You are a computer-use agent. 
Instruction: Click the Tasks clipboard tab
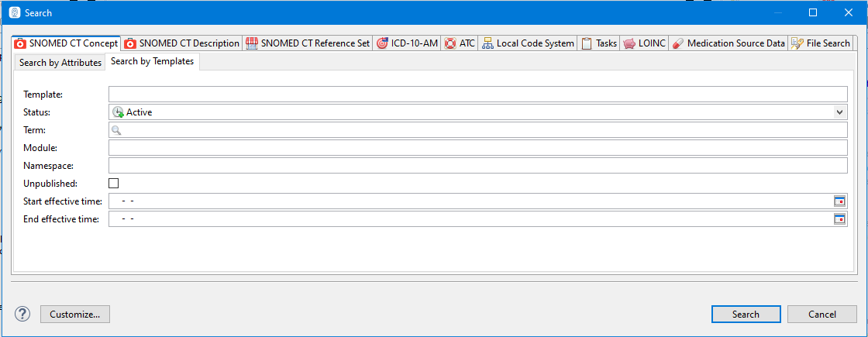(599, 43)
